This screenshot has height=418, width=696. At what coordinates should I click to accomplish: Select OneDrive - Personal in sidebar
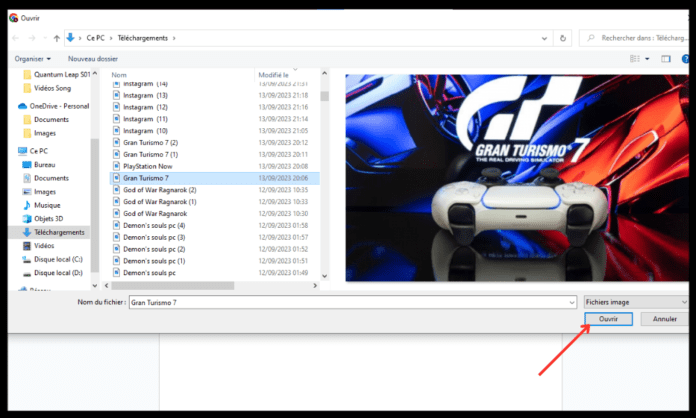click(53, 106)
